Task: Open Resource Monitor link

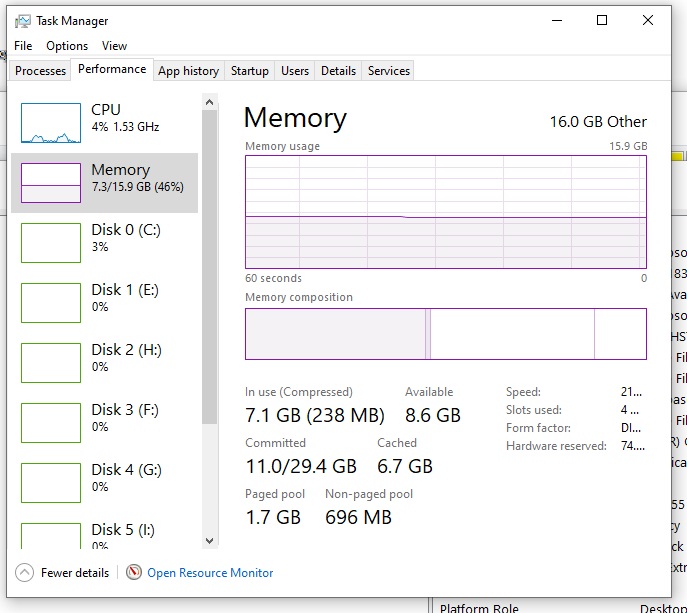Action: point(210,573)
